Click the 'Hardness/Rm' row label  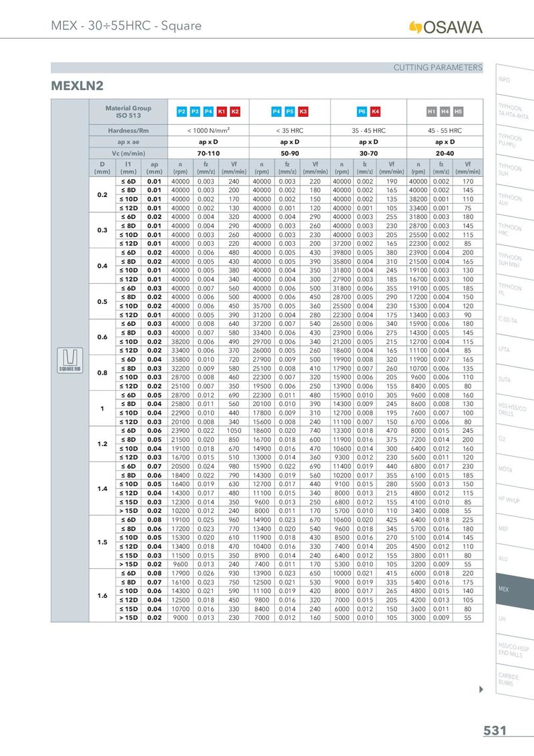click(x=128, y=130)
